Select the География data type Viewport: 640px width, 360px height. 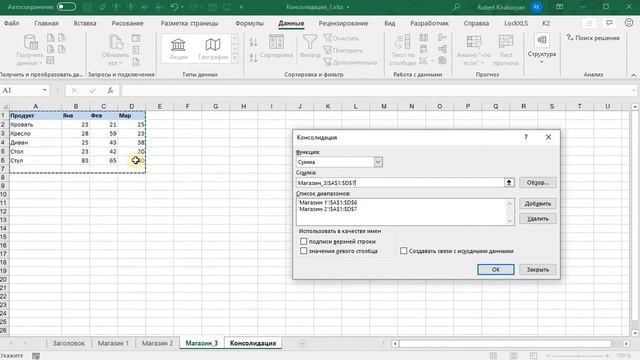[213, 49]
